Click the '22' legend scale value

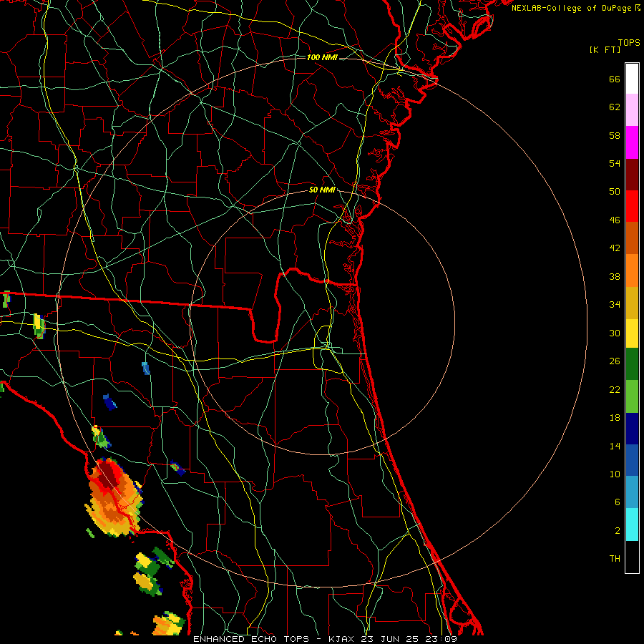click(615, 389)
